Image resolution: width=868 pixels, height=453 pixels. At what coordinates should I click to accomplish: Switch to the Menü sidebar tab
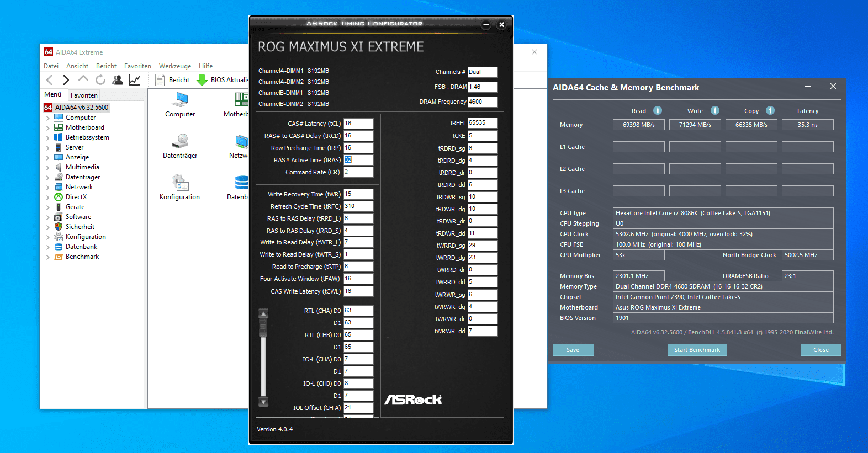(x=53, y=94)
